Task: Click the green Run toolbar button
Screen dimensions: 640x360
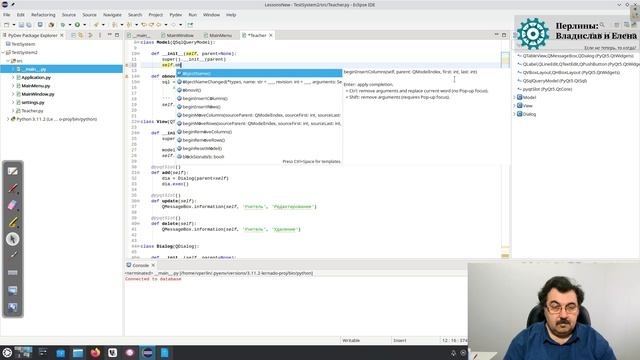Action: [x=77, y=25]
